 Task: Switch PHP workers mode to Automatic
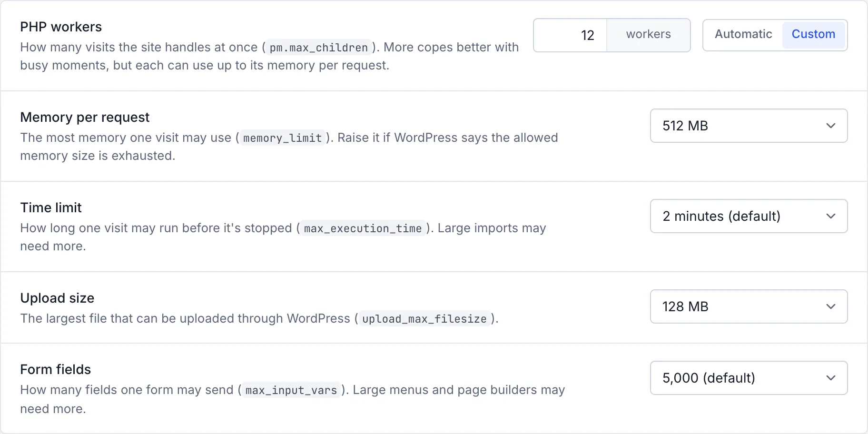pyautogui.click(x=743, y=35)
